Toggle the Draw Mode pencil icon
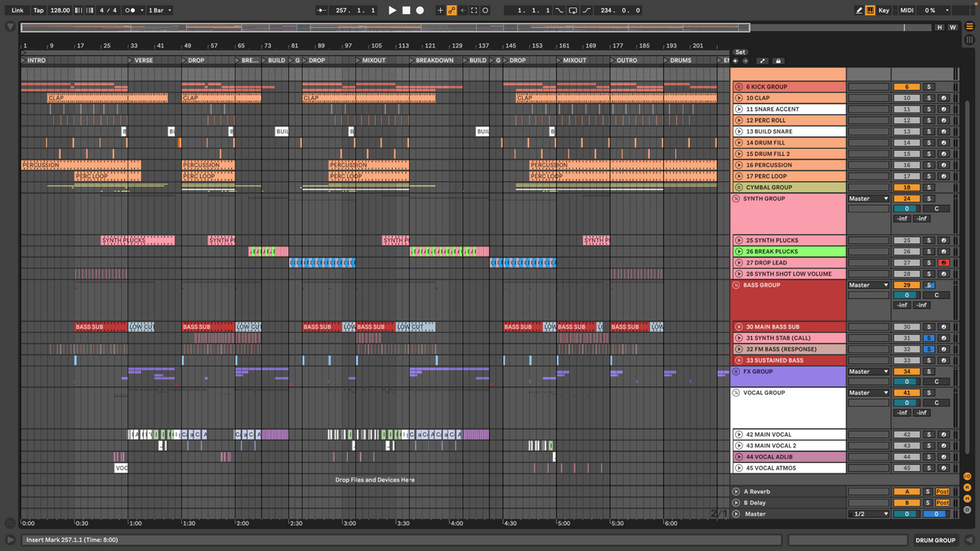This screenshot has height=551, width=980. pos(859,11)
